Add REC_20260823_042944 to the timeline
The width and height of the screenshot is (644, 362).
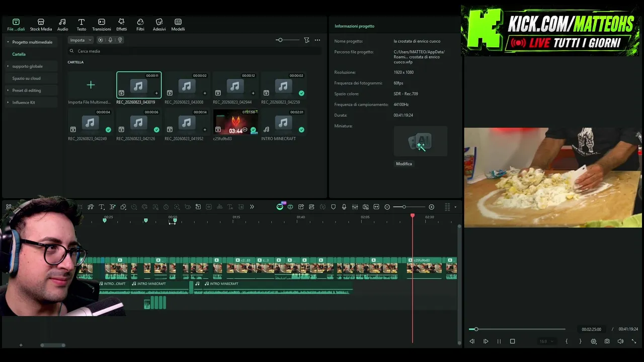click(253, 93)
